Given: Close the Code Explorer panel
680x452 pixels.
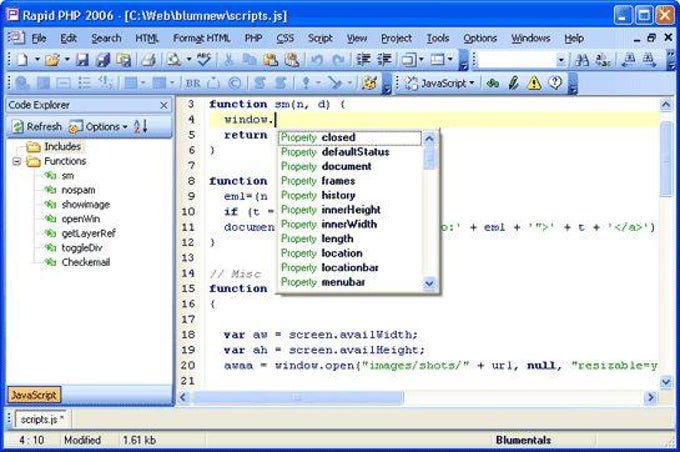Looking at the screenshot, I should point(163,105).
